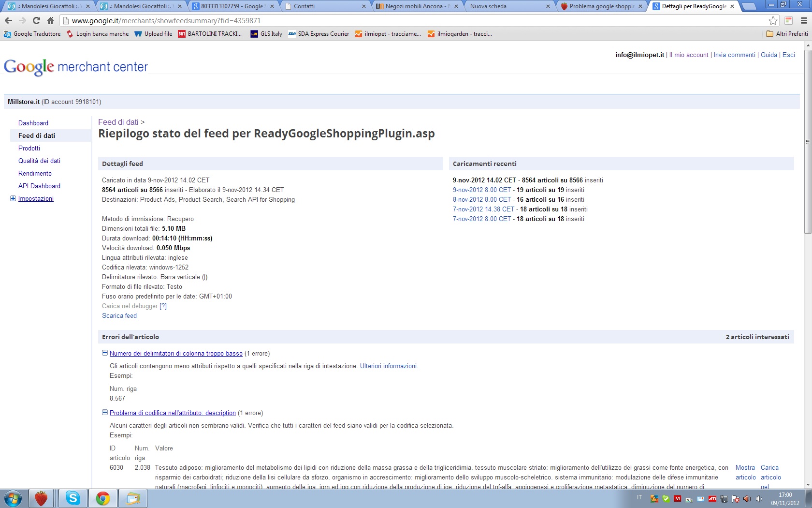
Task: Reload the current page
Action: point(36,20)
